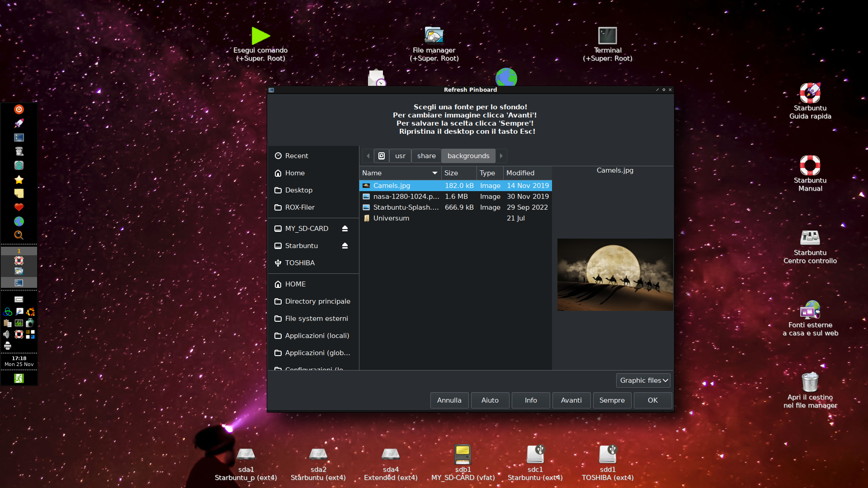Click the sdb1 MY_SD-CARD drive icon
The width and height of the screenshot is (868, 488).
click(462, 454)
